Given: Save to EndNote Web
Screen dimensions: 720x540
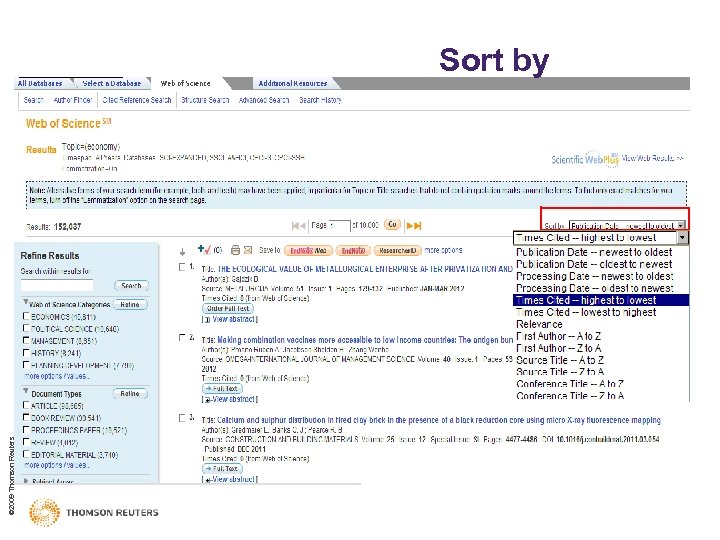Looking at the screenshot, I should (x=308, y=251).
